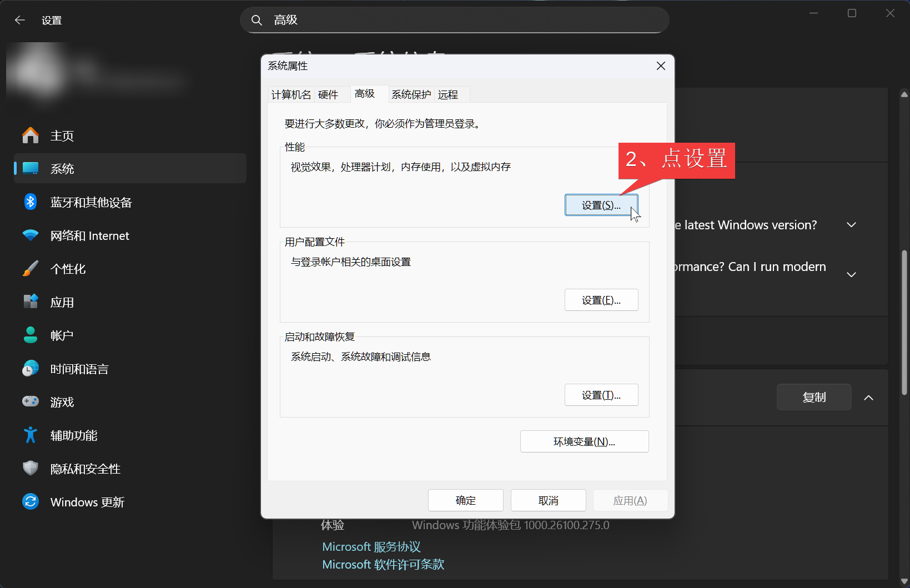Expand the latest Windows version question
This screenshot has width=910, height=588.
(x=851, y=225)
